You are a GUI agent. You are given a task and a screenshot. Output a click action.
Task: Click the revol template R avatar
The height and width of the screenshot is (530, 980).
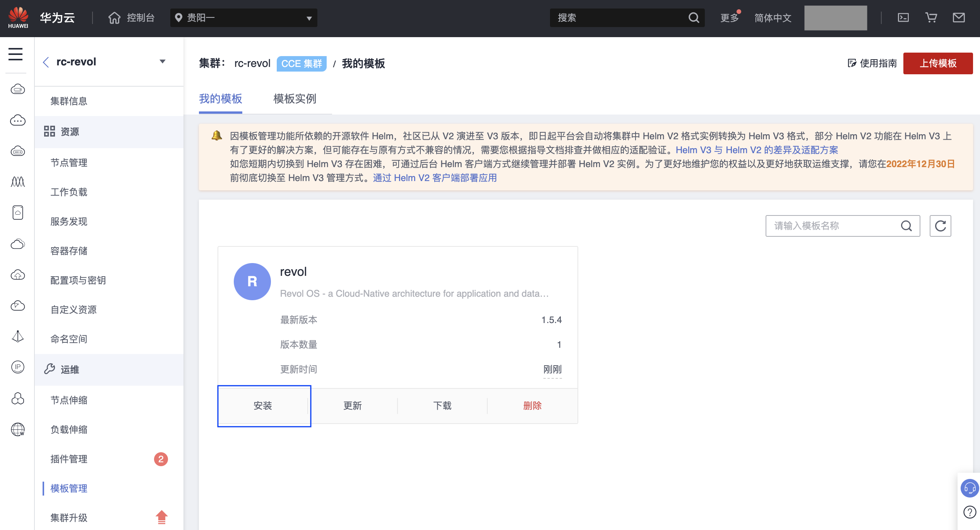(252, 282)
